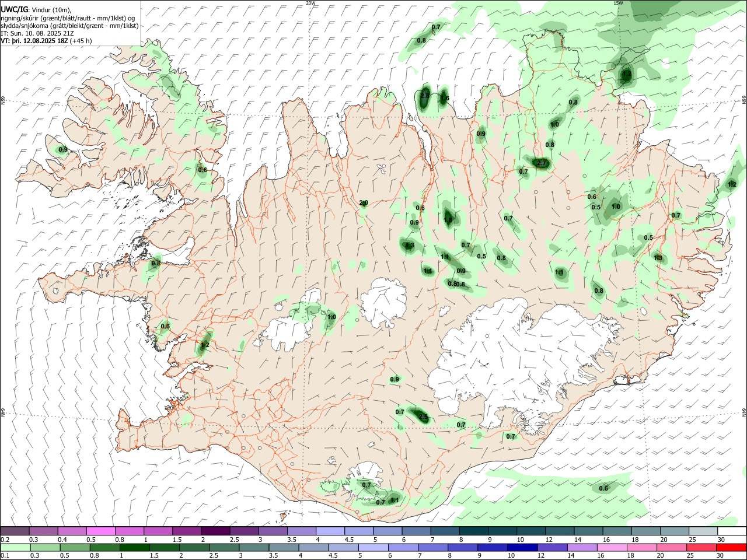Click the 'IT: Sun. 10. 08. 2025 21Z' line

click(37, 33)
